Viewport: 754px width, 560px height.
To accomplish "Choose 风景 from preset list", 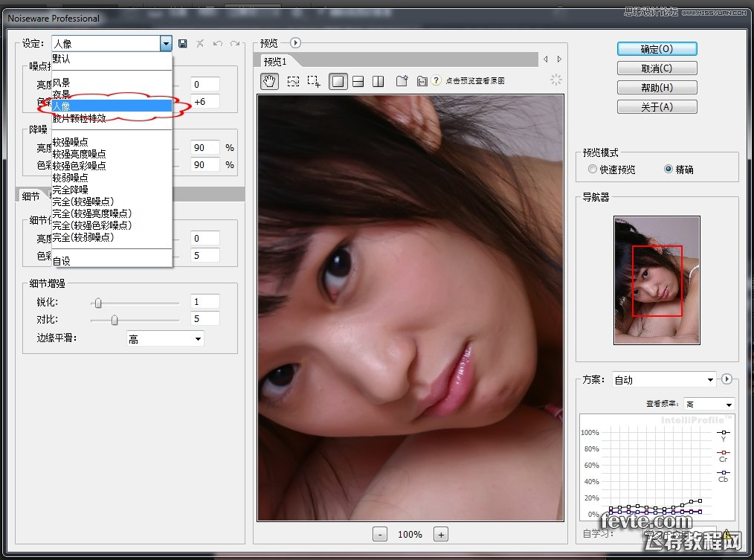I will (112, 83).
